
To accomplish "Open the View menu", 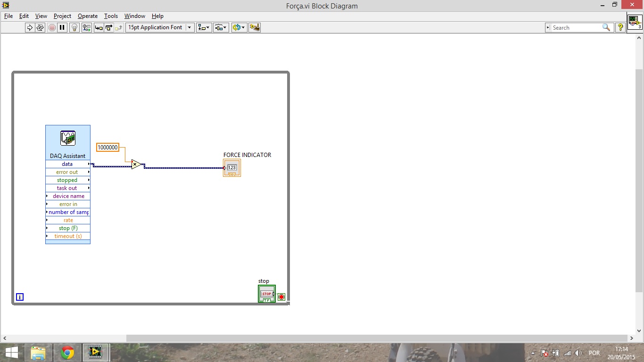I will click(41, 16).
